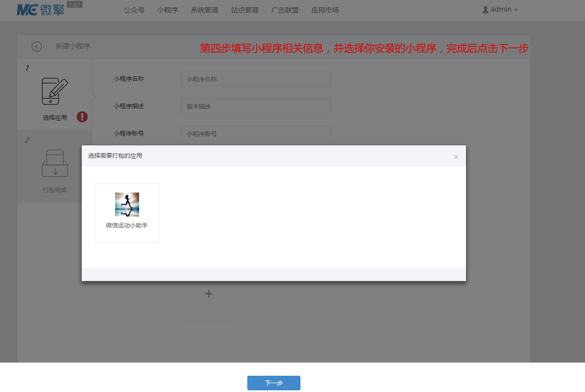Click the 微擎 logo

click(41, 10)
